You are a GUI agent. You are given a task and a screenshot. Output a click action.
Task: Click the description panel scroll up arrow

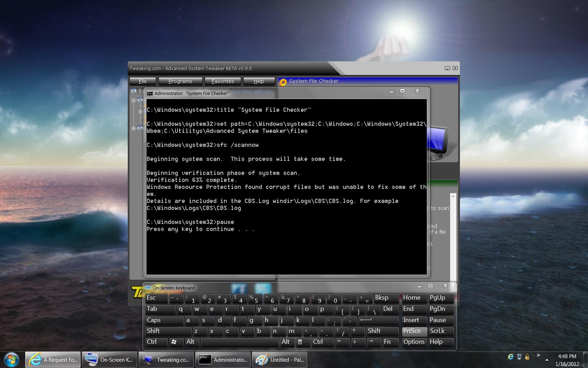point(453,196)
